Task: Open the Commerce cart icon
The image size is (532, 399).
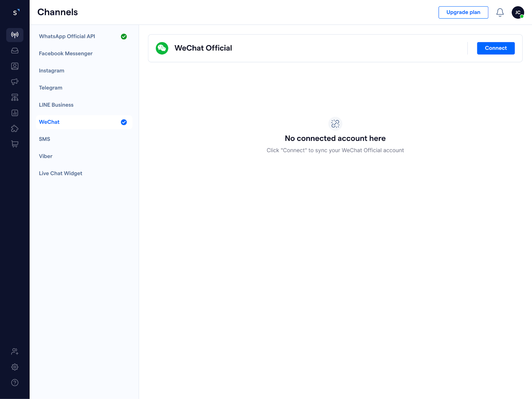Action: [x=15, y=144]
